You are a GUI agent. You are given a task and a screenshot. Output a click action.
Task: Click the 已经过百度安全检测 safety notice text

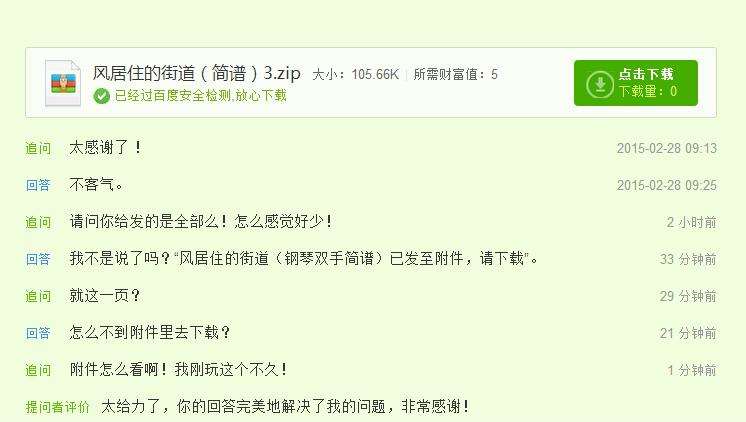tap(201, 96)
